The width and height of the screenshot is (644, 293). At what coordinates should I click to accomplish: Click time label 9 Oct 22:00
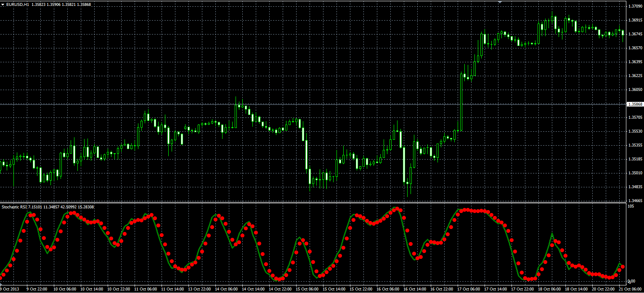37,290
